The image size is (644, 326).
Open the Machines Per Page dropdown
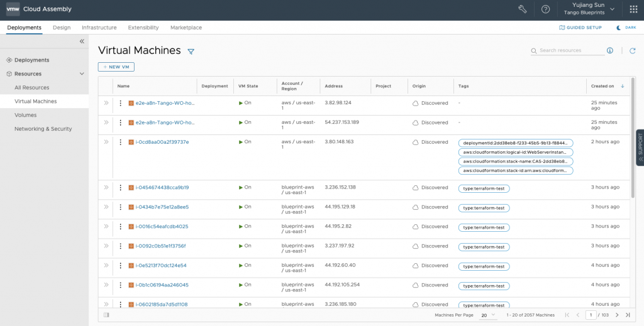point(488,315)
